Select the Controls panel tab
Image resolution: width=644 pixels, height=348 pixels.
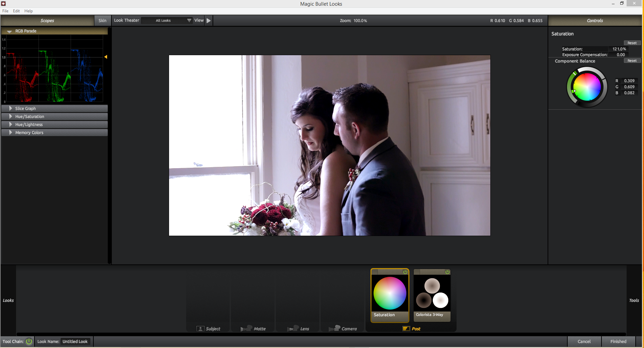click(x=595, y=20)
